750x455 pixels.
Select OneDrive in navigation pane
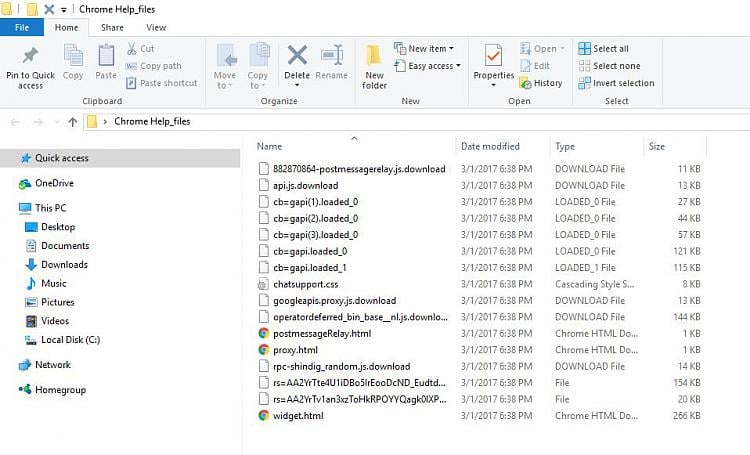pyautogui.click(x=46, y=183)
